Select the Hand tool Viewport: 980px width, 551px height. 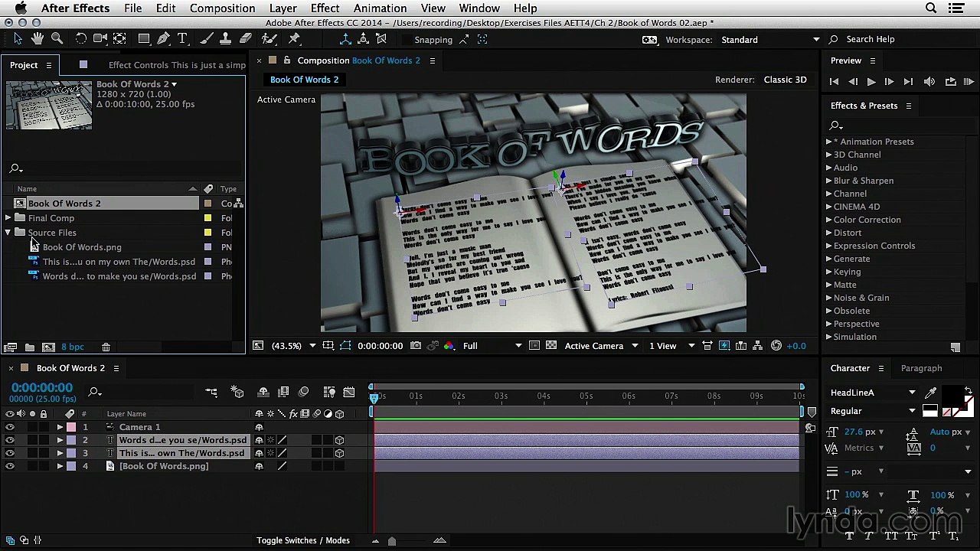coord(38,38)
